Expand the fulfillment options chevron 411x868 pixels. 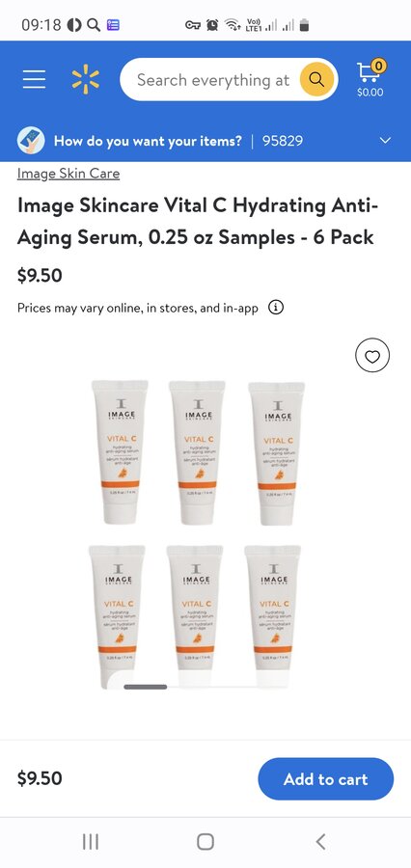point(385,141)
